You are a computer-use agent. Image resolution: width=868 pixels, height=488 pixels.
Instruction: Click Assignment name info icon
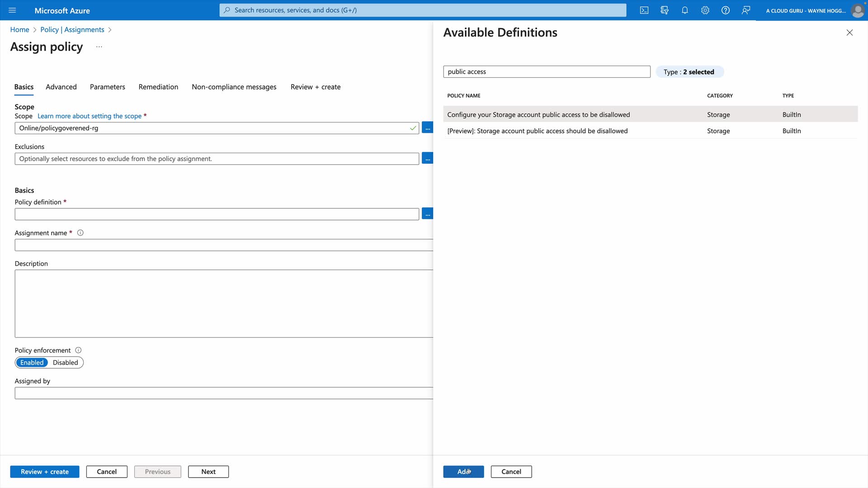click(x=80, y=233)
